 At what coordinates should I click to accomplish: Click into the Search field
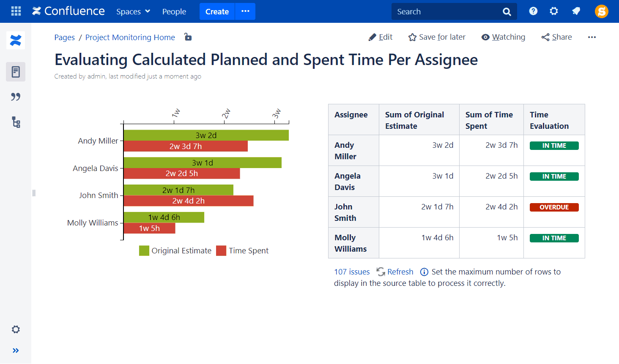click(446, 11)
